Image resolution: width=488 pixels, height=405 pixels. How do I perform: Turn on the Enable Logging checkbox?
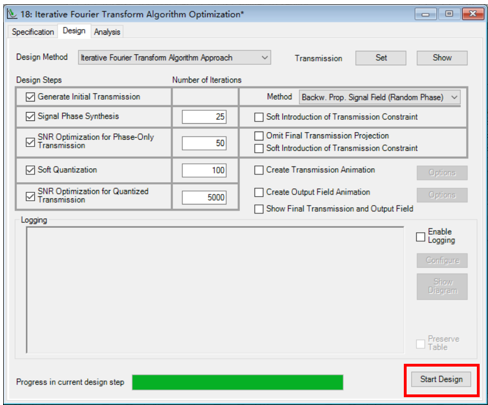pyautogui.click(x=421, y=237)
